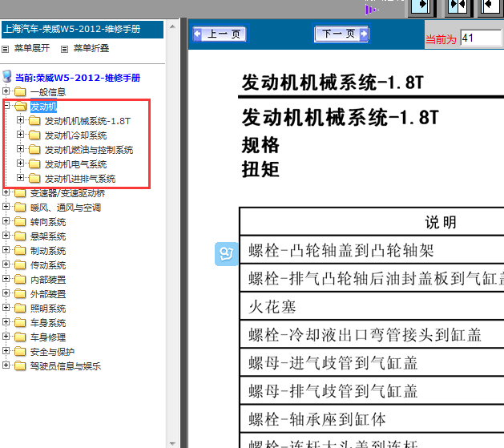Click the 上一页 previous page button
Screen dimensions: 504x448
pos(220,34)
